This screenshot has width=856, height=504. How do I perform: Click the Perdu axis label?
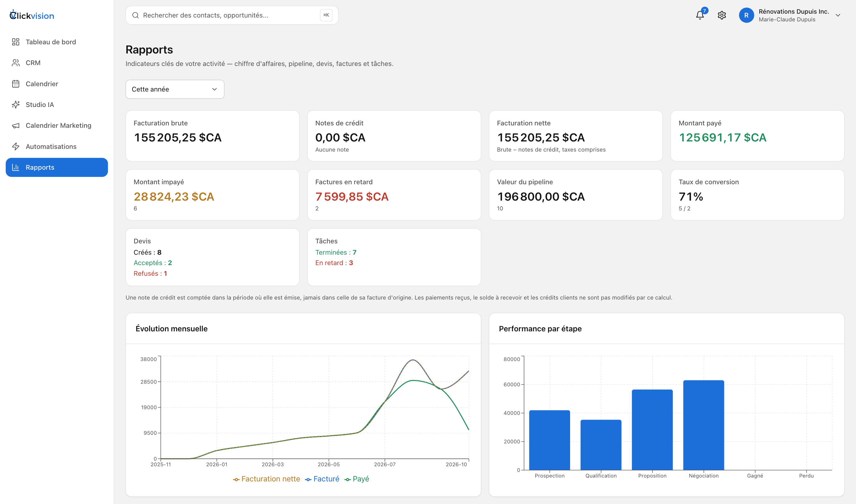click(806, 476)
